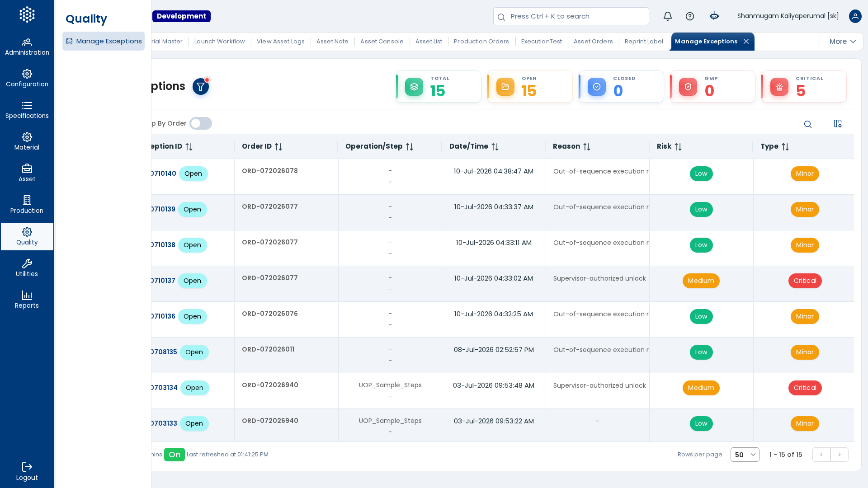This screenshot has width=868, height=488.
Task: Open the Production module in sidebar
Action: [x=27, y=205]
